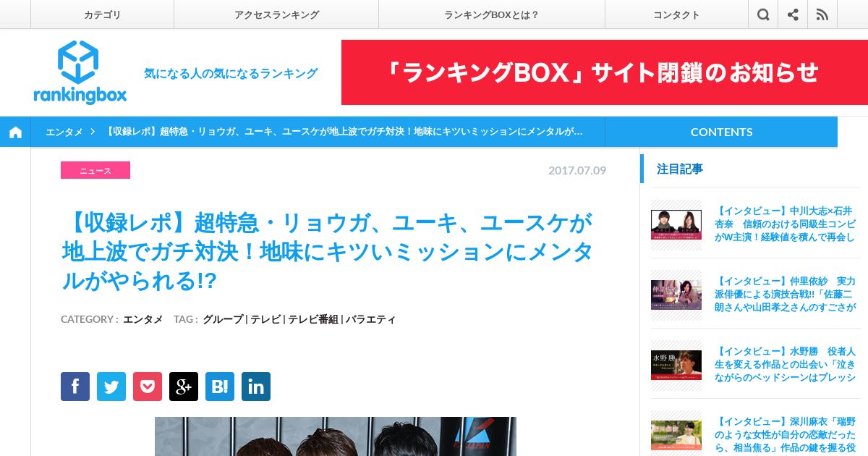Open テレビ tag link
868x456 pixels.
pos(265,319)
